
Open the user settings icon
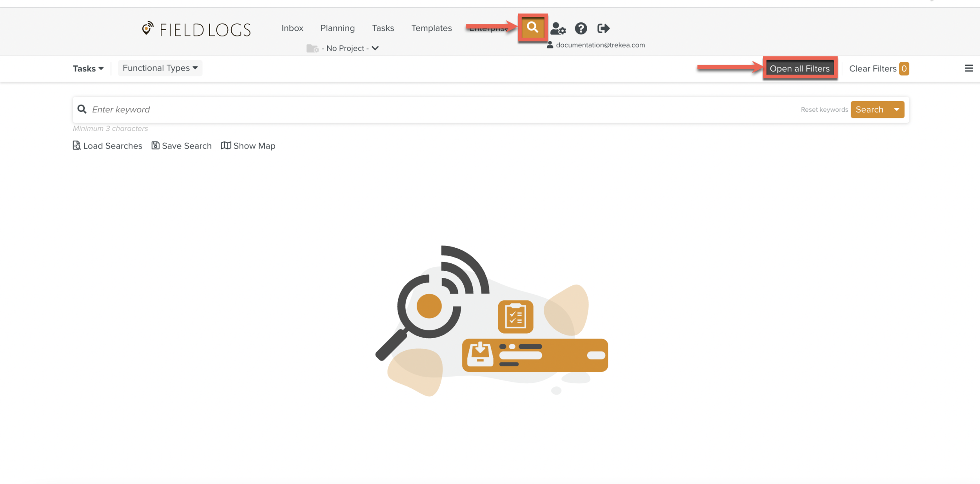tap(558, 29)
